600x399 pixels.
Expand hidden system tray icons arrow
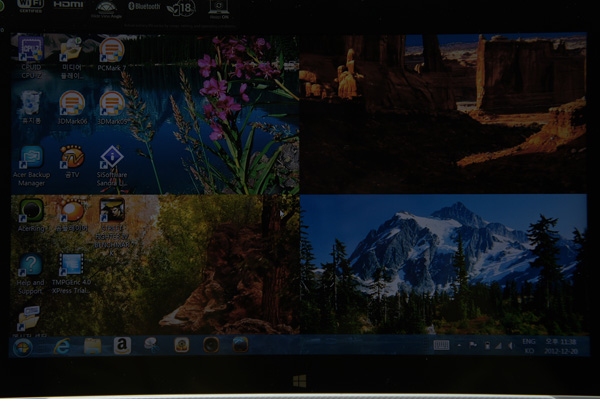[x=459, y=345]
